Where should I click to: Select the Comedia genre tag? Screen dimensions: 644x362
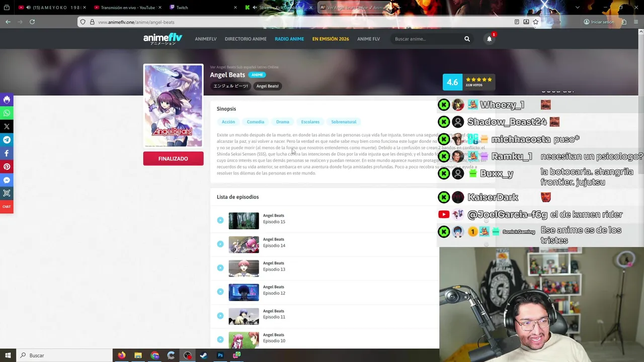[256, 122]
